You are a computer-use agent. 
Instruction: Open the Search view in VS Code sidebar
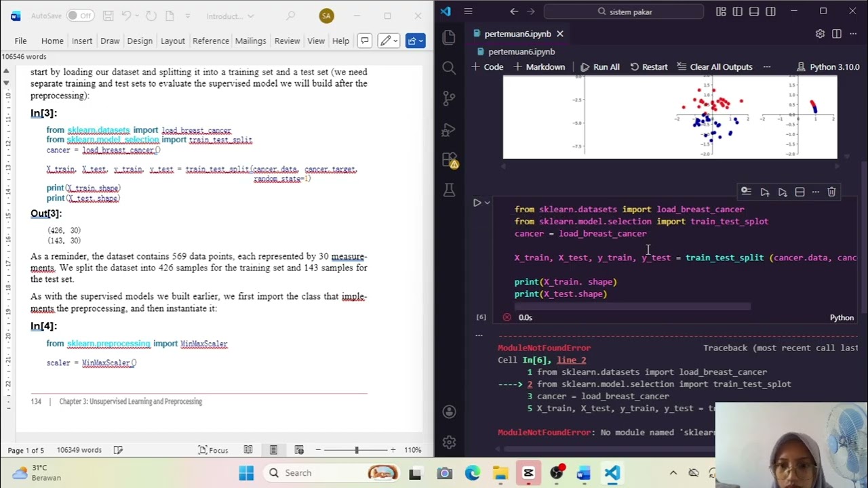449,68
